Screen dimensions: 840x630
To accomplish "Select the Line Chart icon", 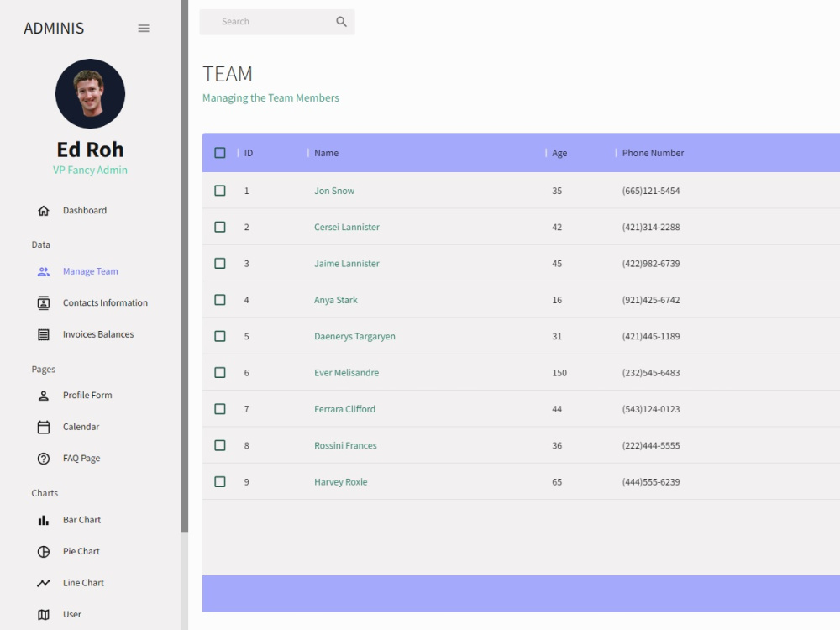I will click(43, 582).
